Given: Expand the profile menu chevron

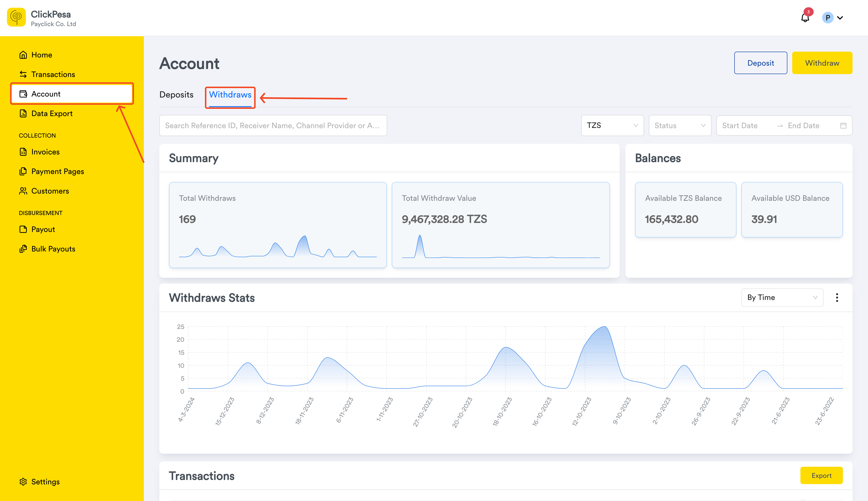Looking at the screenshot, I should pyautogui.click(x=840, y=18).
